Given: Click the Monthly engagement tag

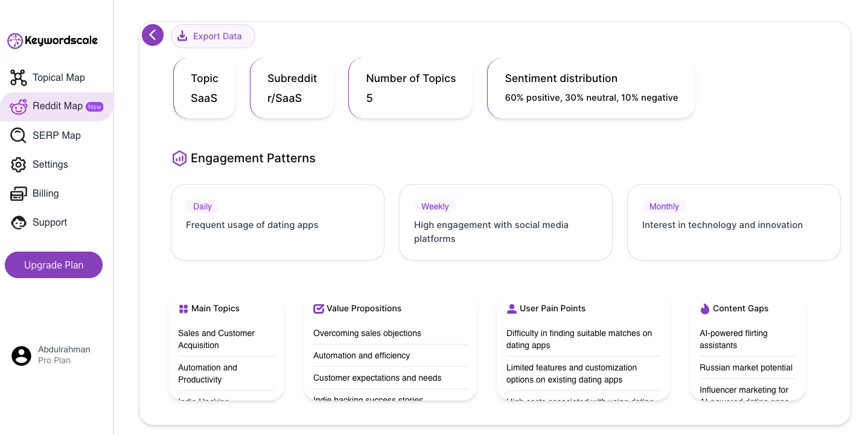Looking at the screenshot, I should (x=664, y=206).
